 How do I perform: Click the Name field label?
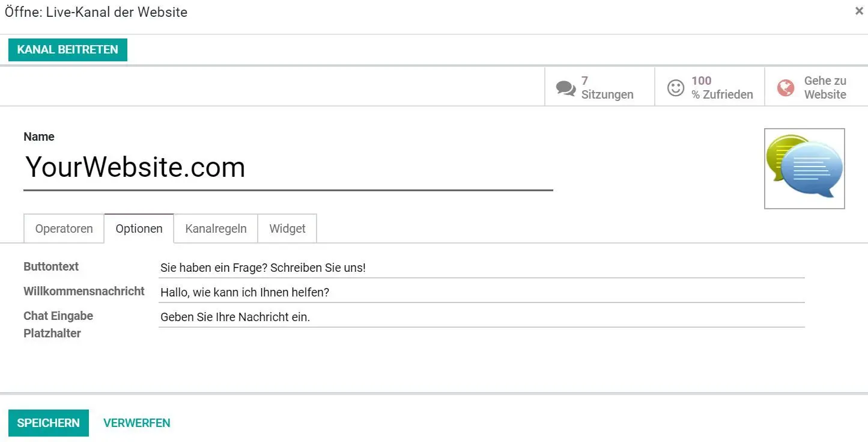pyautogui.click(x=39, y=137)
